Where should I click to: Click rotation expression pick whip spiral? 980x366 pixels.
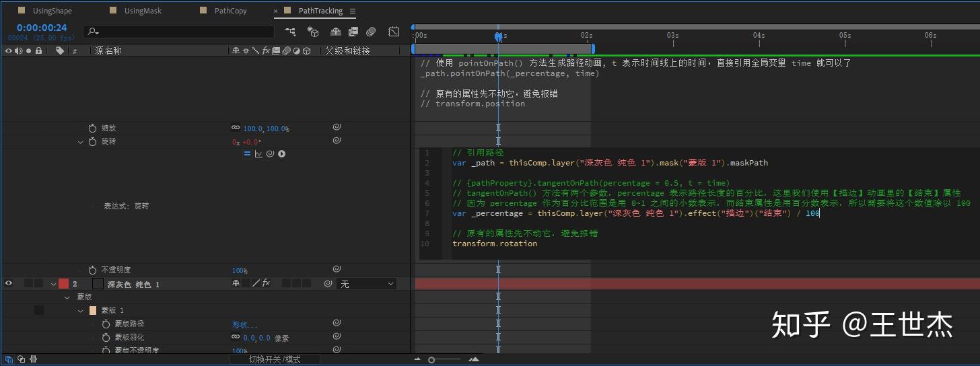(x=269, y=153)
